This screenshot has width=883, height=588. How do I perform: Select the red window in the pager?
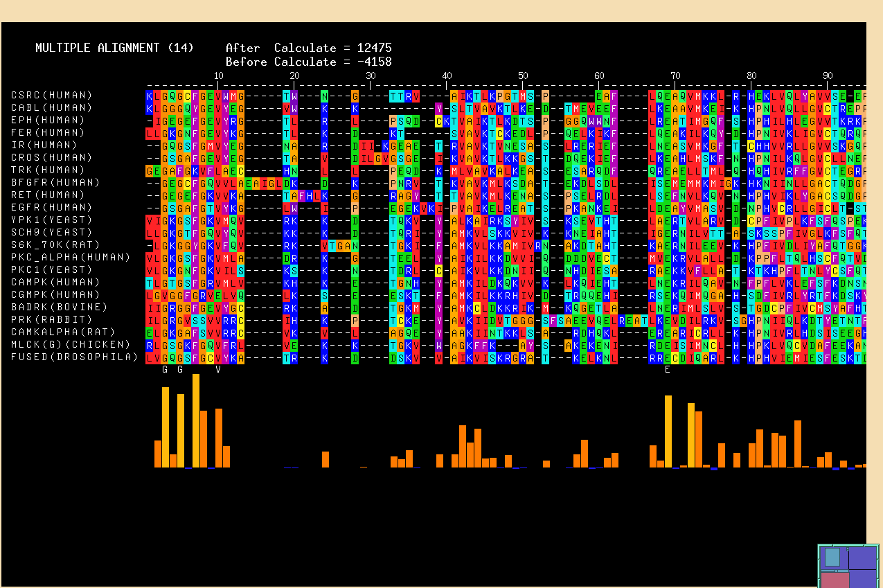point(835,580)
